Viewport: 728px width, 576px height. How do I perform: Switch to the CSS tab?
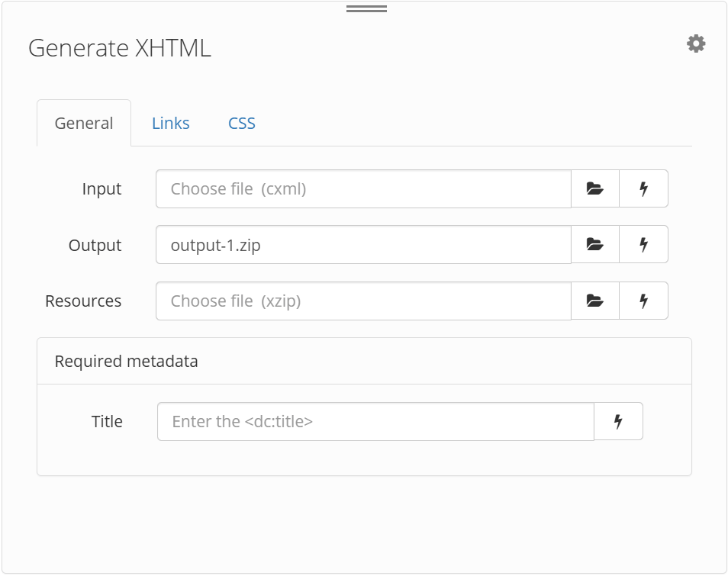(x=241, y=123)
